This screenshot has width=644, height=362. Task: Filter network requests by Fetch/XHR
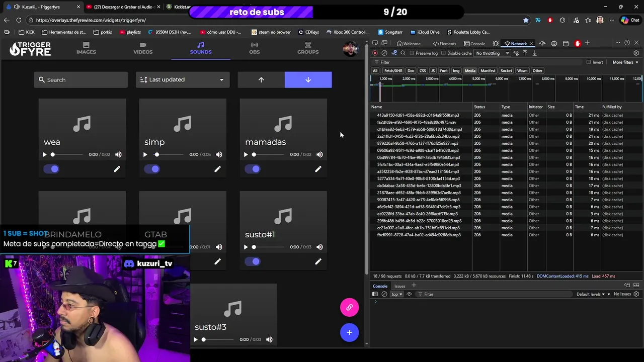(x=393, y=71)
